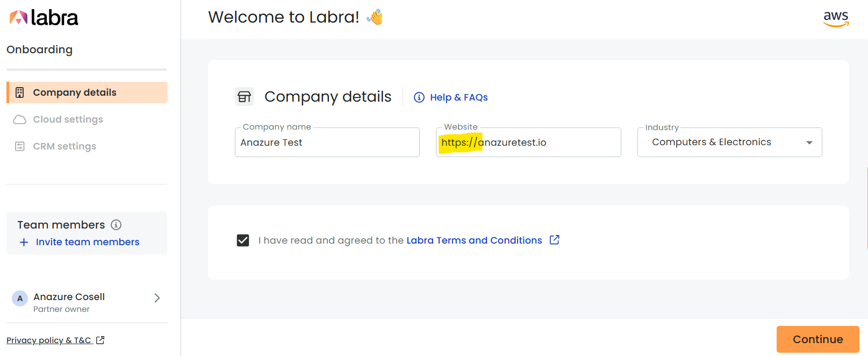Expand the Anazure Cosell profile chevron
The height and width of the screenshot is (356, 868).
click(157, 298)
